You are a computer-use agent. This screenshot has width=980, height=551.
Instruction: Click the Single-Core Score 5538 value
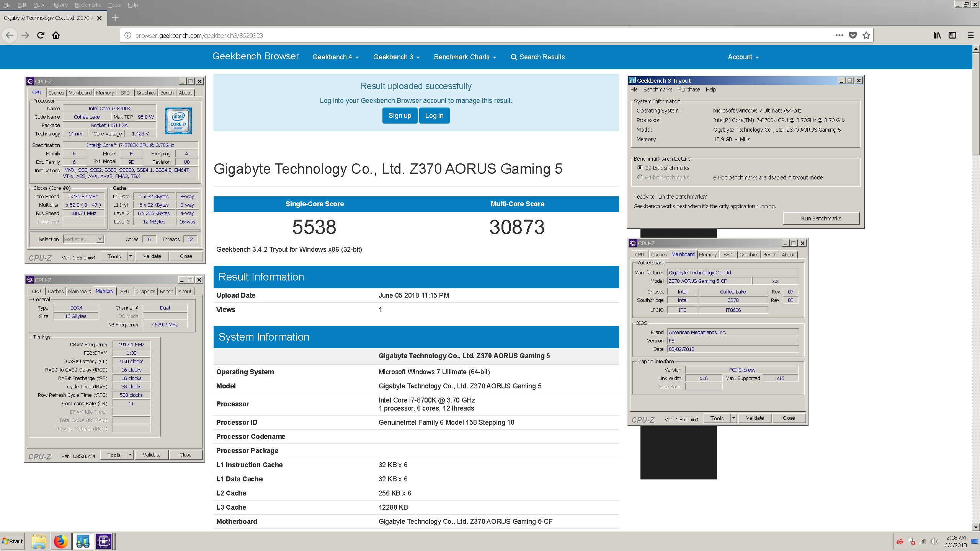tap(314, 227)
